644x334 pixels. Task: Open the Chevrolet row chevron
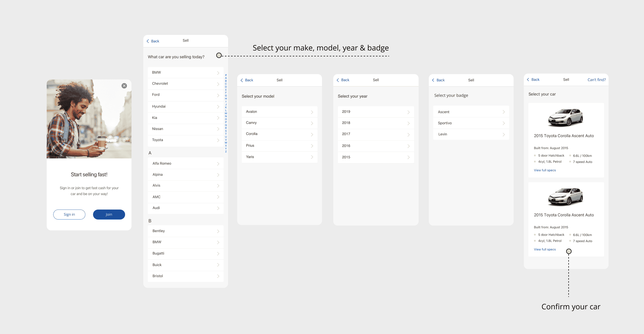pyautogui.click(x=218, y=84)
